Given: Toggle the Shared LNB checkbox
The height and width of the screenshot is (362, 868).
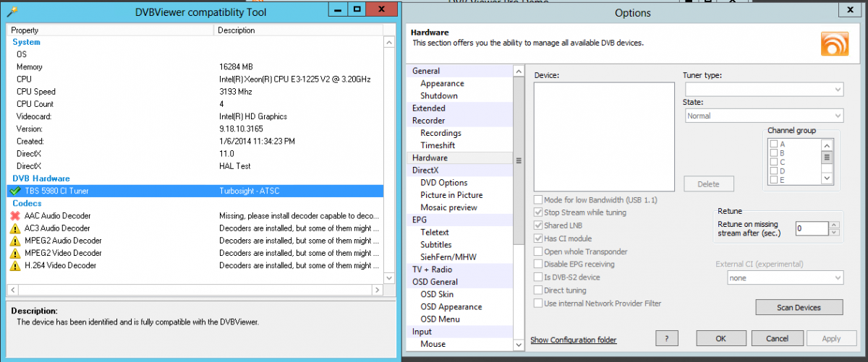Looking at the screenshot, I should (537, 225).
